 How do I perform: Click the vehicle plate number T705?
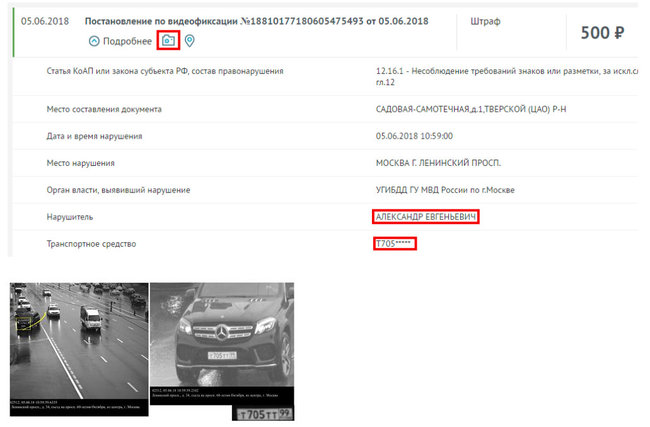pyautogui.click(x=394, y=244)
